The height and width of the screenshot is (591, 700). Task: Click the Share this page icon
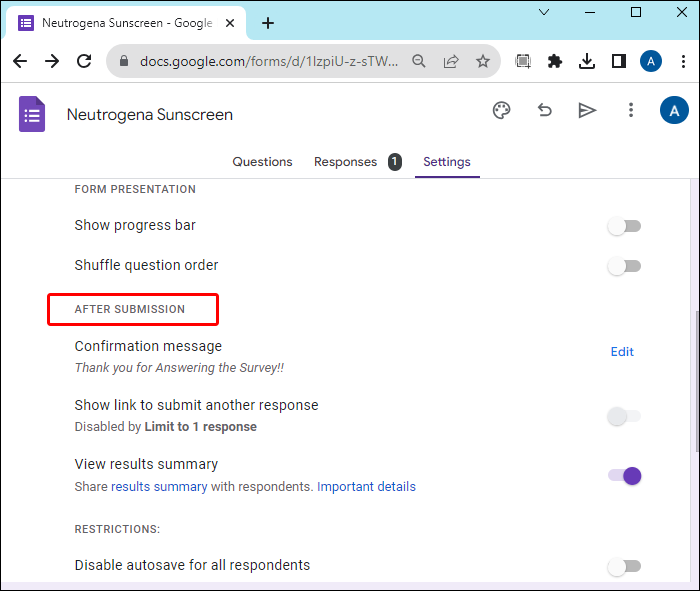tap(451, 61)
